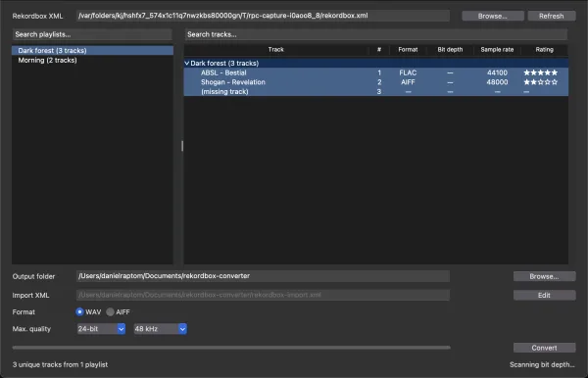588x378 pixels.
Task: Select the Morning (2 tracks) playlist
Action: [92, 60]
